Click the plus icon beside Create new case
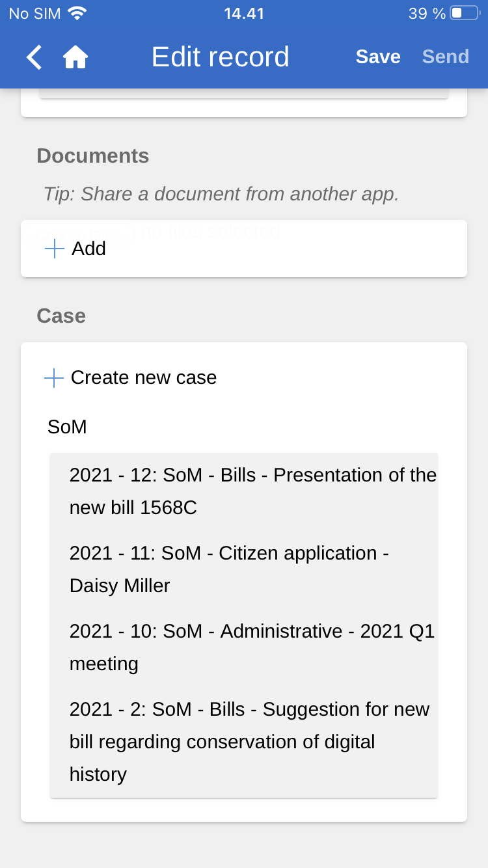488x868 pixels. click(53, 378)
